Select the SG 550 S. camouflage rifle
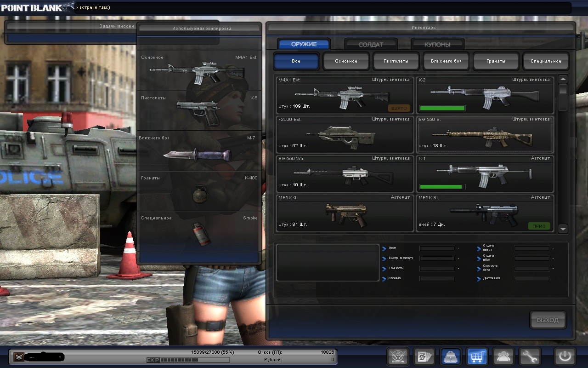Viewport: 588px width, 368px height. point(485,134)
